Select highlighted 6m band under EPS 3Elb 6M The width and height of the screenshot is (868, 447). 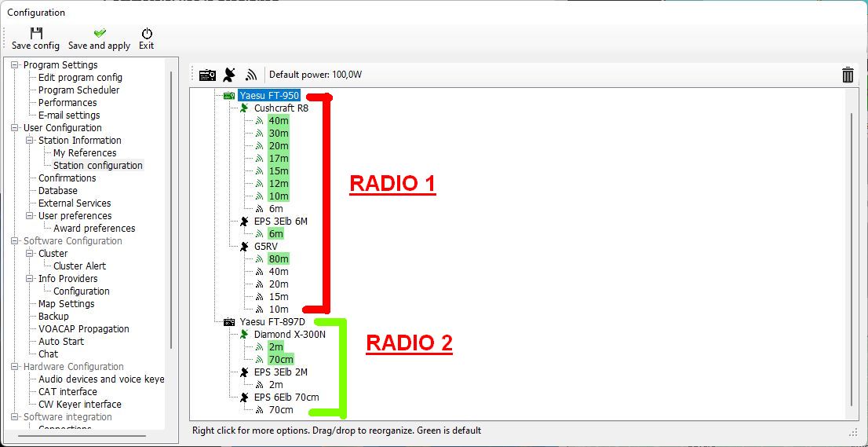[x=275, y=234]
